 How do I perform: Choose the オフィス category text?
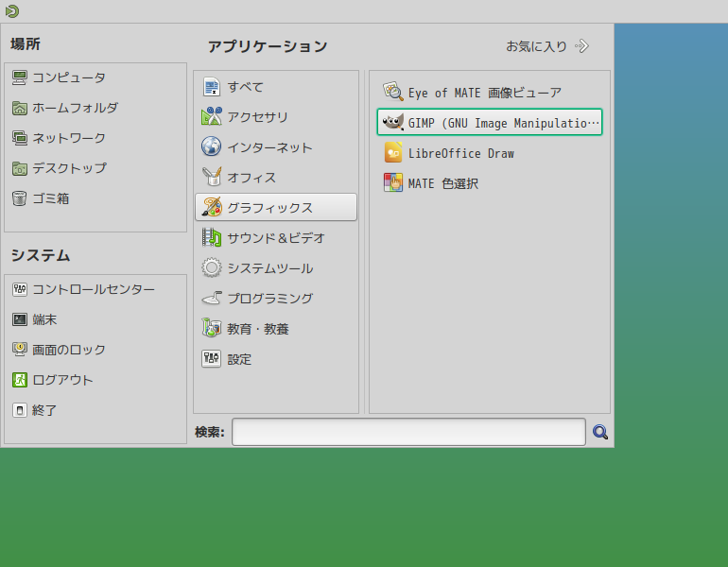coord(251,178)
